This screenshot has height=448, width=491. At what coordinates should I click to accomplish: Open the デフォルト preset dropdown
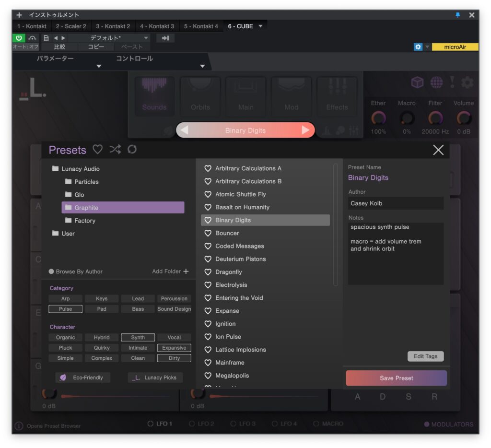(x=146, y=38)
